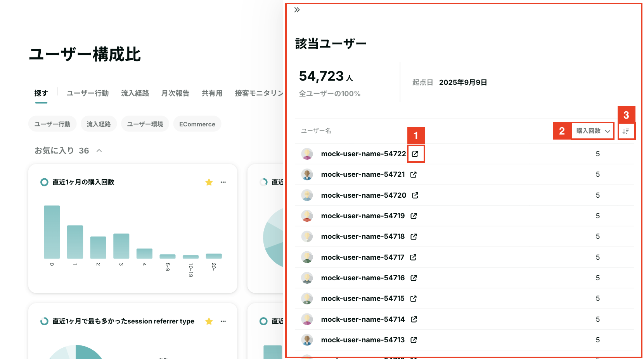Open mock-user-name-54719 external link icon

414,216
